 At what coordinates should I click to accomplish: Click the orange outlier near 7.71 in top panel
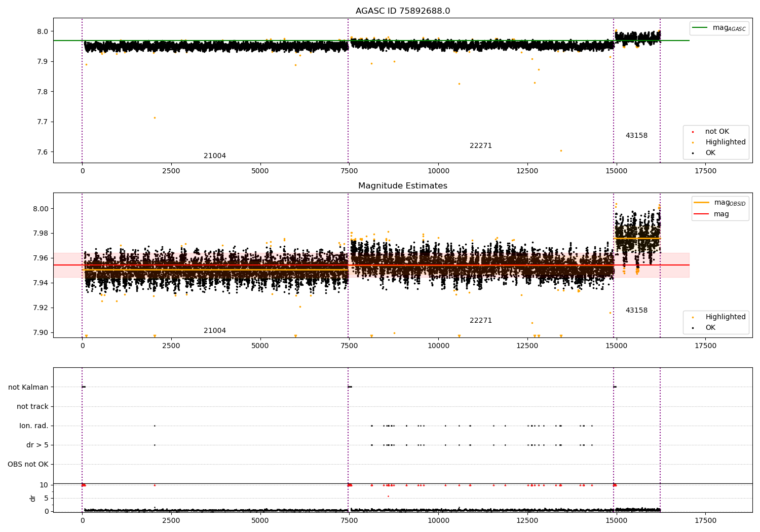pos(155,118)
